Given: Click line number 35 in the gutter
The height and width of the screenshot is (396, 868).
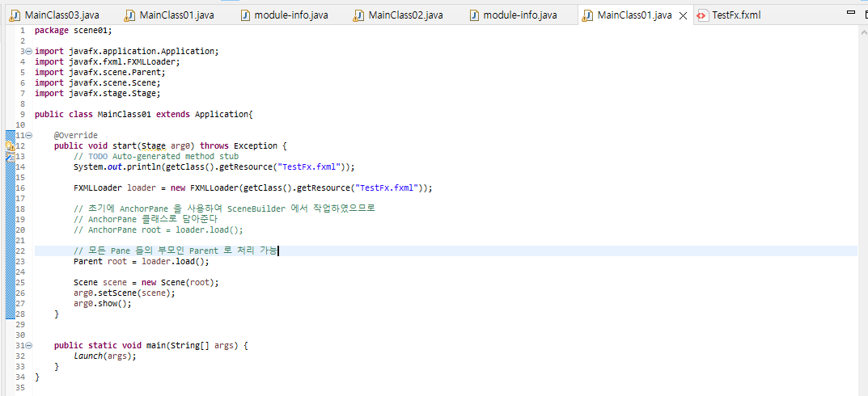Looking at the screenshot, I should click(x=20, y=388).
